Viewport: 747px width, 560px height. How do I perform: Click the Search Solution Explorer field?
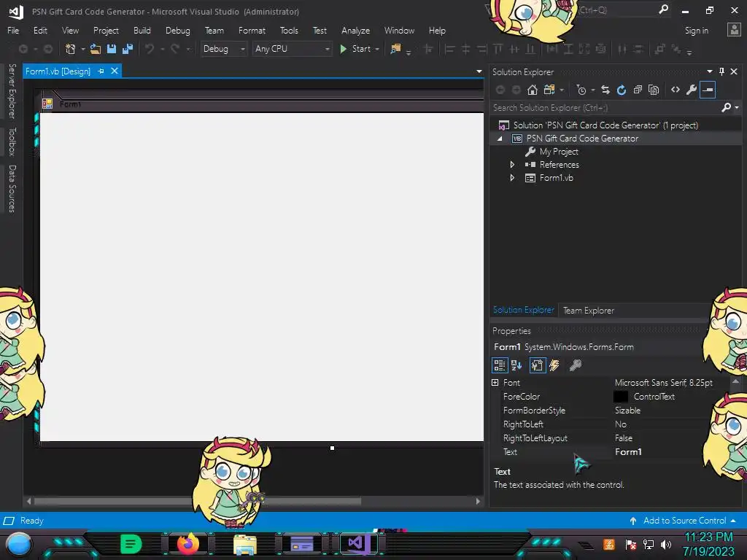pos(605,108)
